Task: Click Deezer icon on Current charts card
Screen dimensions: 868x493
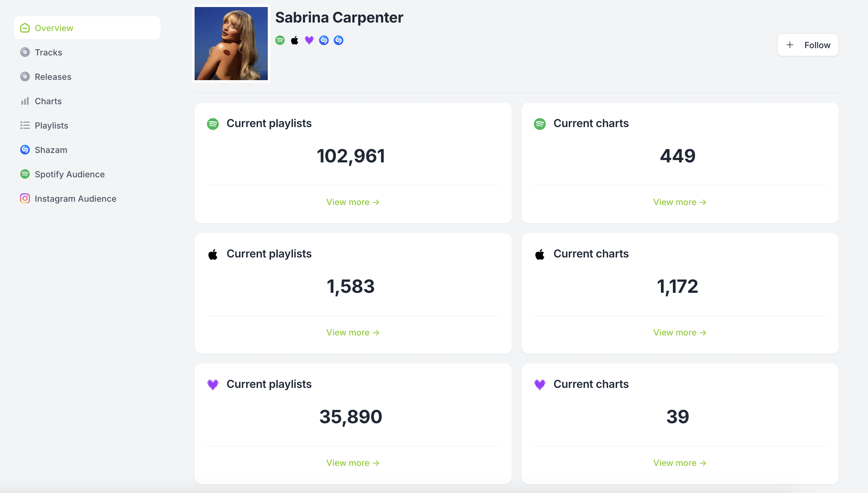Action: (x=540, y=385)
